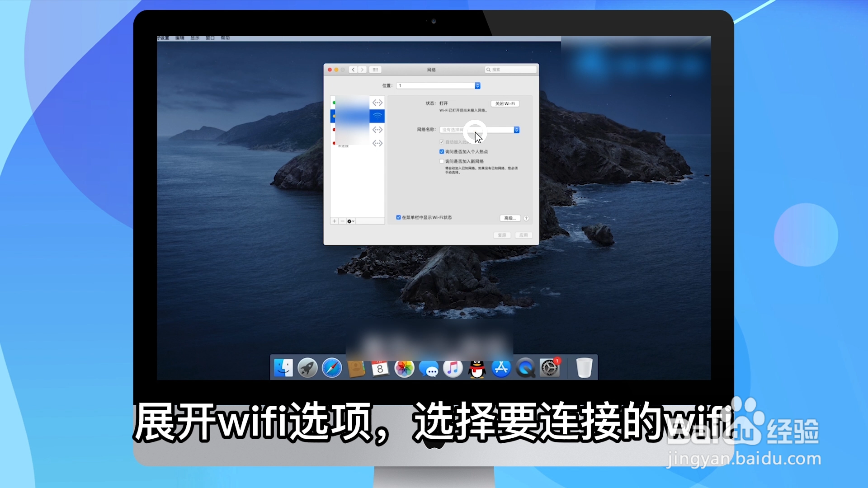The image size is (868, 488).
Task: Click the back arrow in the Network window
Action: (353, 70)
